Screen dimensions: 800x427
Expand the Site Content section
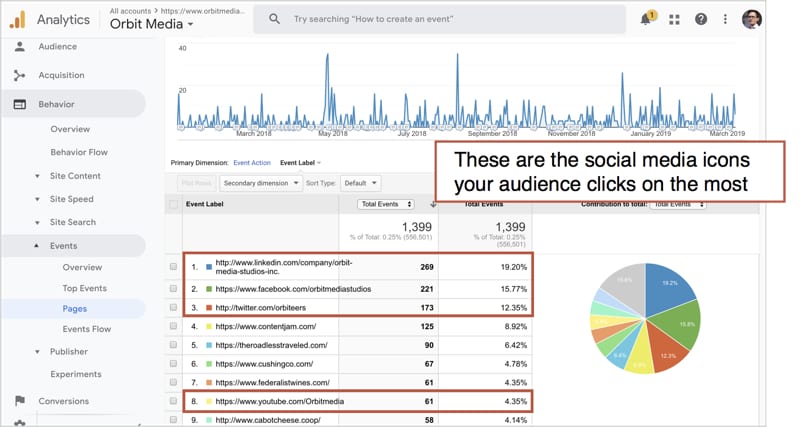point(37,176)
